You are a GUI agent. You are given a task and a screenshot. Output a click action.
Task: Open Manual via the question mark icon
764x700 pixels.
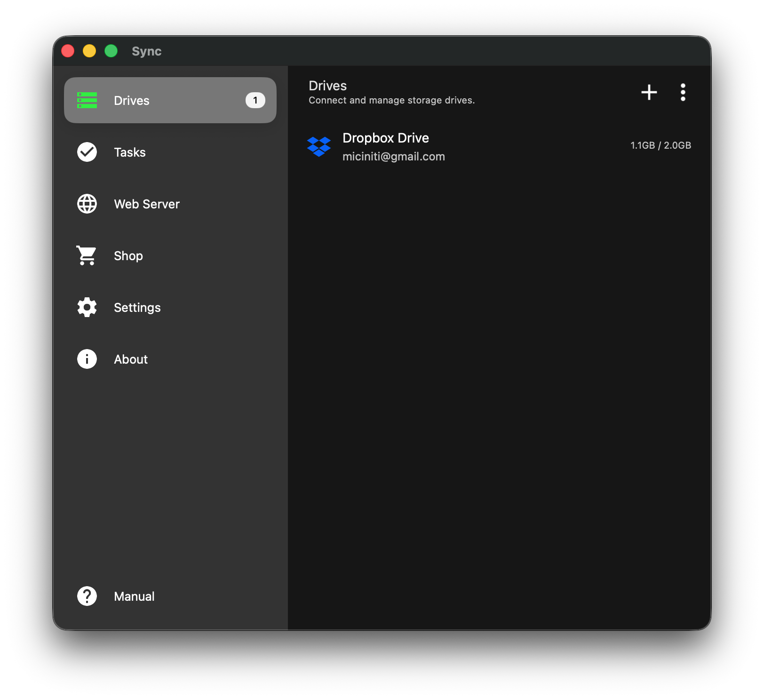[87, 596]
